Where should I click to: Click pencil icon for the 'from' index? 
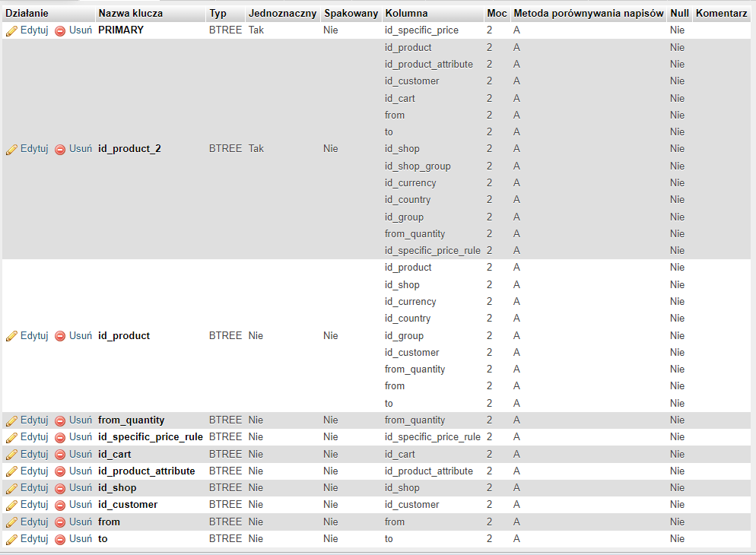point(11,523)
